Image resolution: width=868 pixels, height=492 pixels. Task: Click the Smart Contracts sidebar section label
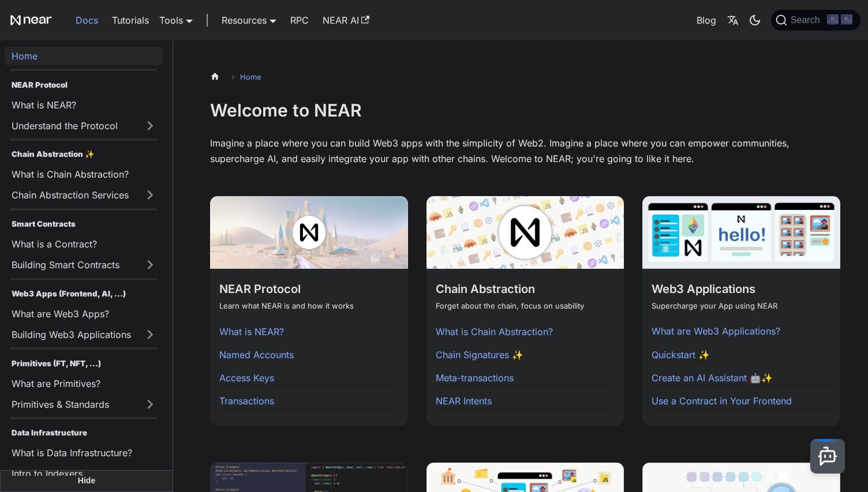tap(43, 224)
